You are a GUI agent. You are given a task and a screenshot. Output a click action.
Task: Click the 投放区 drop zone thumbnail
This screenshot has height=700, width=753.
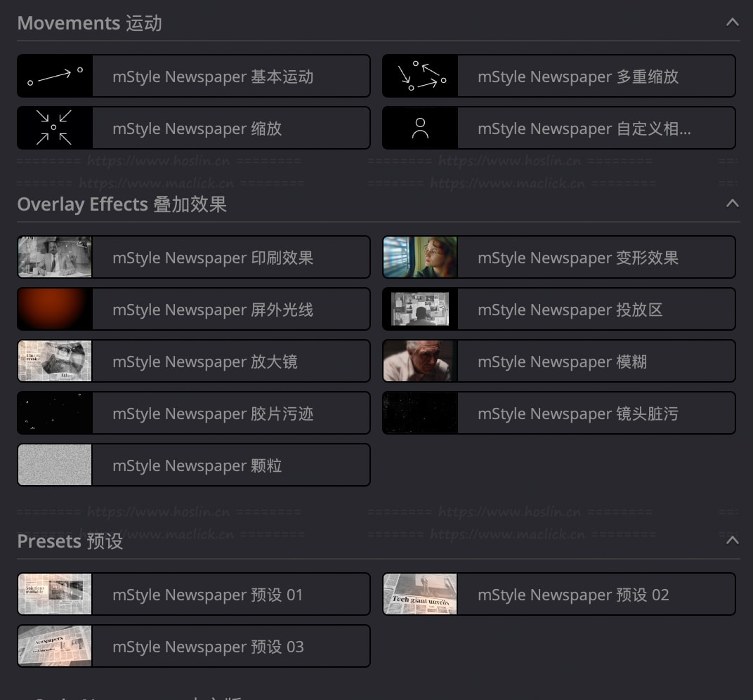(x=420, y=309)
